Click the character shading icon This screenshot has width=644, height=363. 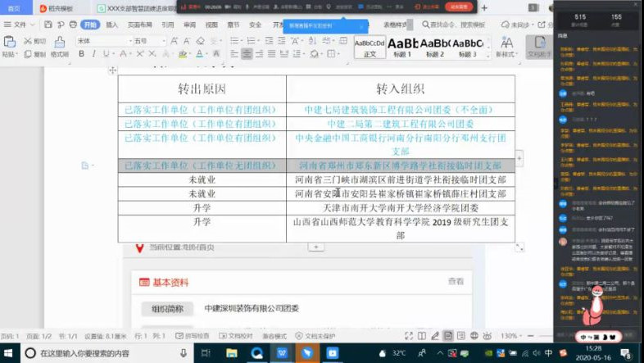pos(216,54)
